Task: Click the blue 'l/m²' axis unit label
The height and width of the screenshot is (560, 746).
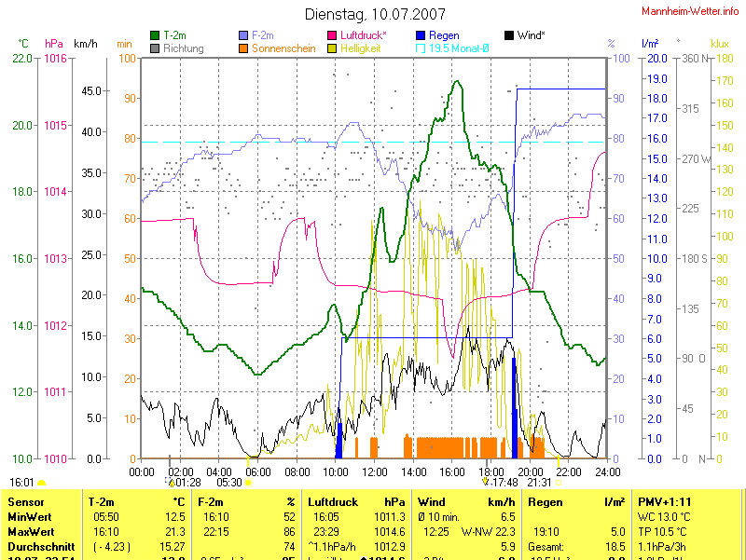Action: [650, 44]
